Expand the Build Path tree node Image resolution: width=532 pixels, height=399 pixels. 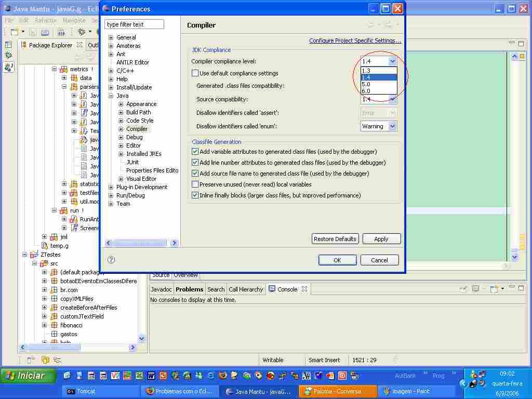[121, 112]
